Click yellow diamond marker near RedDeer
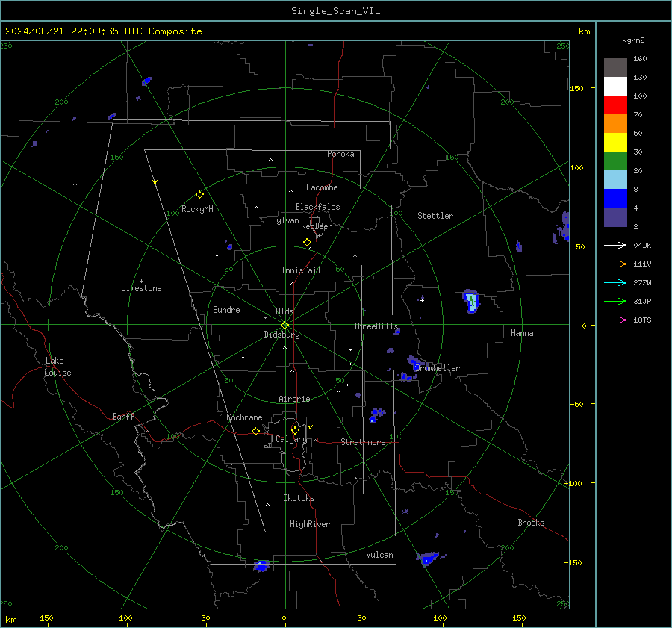Viewport: 672px width, 628px height. click(x=308, y=243)
